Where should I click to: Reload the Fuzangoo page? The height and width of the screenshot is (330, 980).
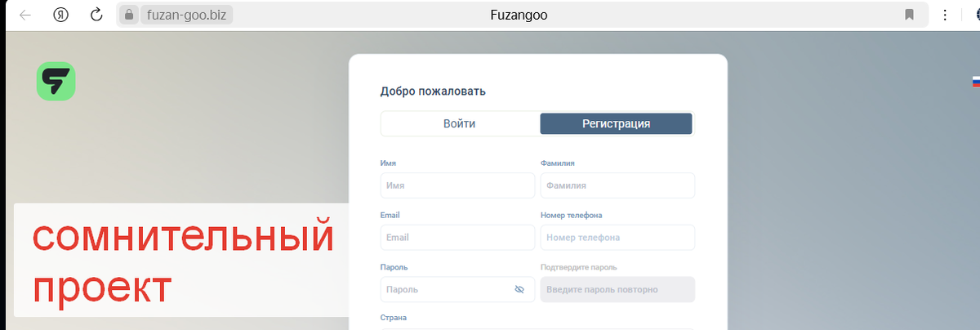click(x=96, y=15)
